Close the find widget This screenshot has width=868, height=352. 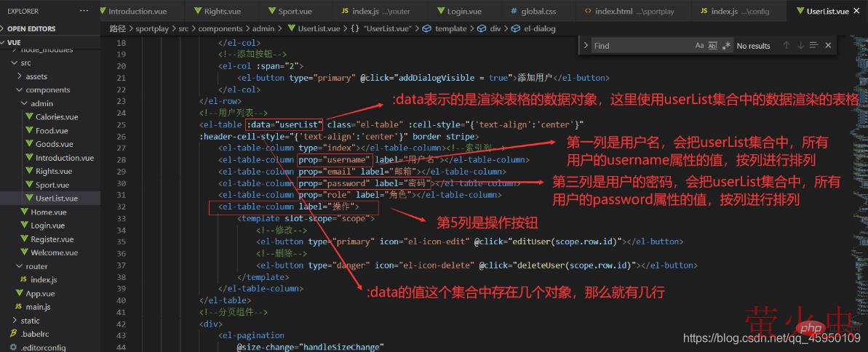coord(828,46)
